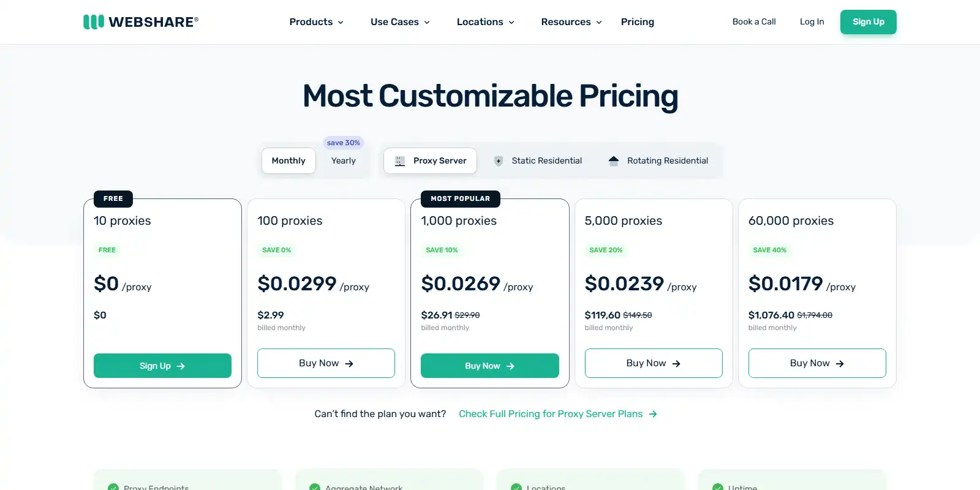This screenshot has height=490, width=980.
Task: Expand the Use Cases menu
Action: coord(400,22)
